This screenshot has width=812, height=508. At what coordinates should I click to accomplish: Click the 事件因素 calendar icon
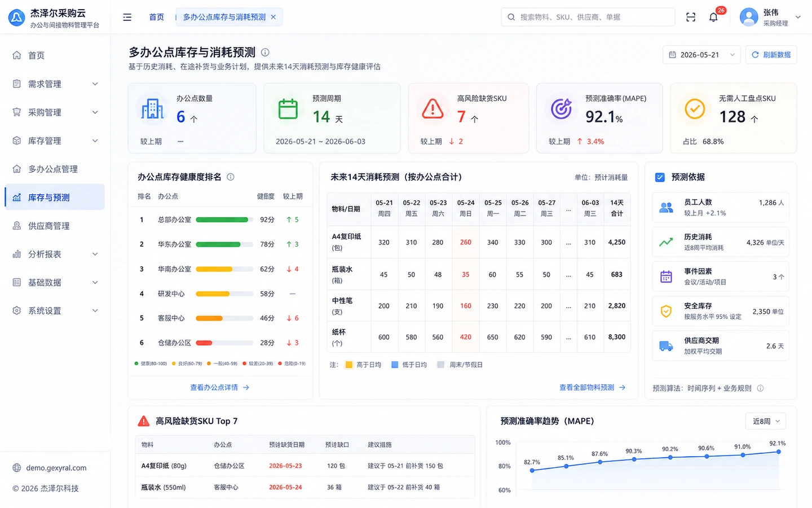[666, 277]
